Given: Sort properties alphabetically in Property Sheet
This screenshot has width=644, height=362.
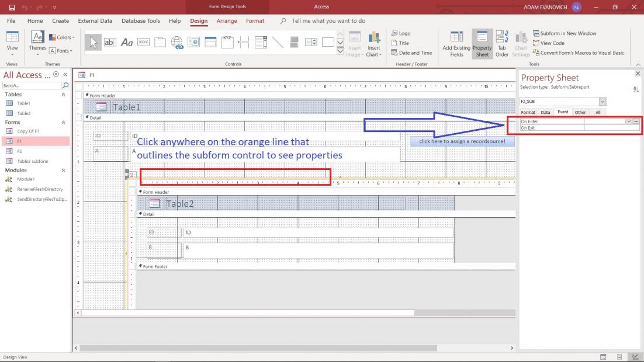Looking at the screenshot, I should pos(636,89).
